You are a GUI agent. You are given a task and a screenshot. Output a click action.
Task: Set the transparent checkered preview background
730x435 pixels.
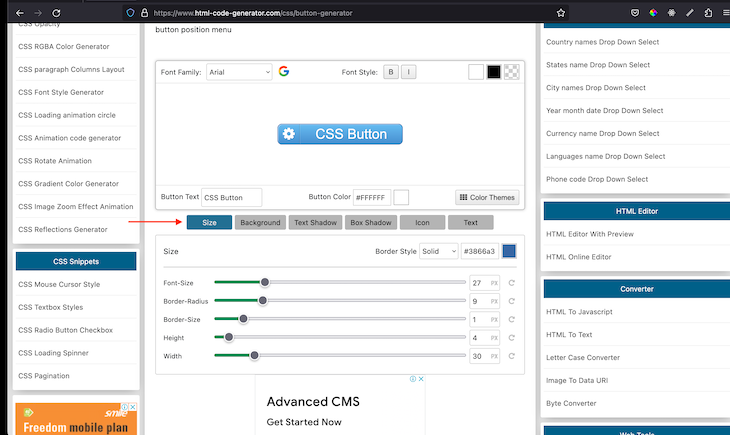[511, 72]
